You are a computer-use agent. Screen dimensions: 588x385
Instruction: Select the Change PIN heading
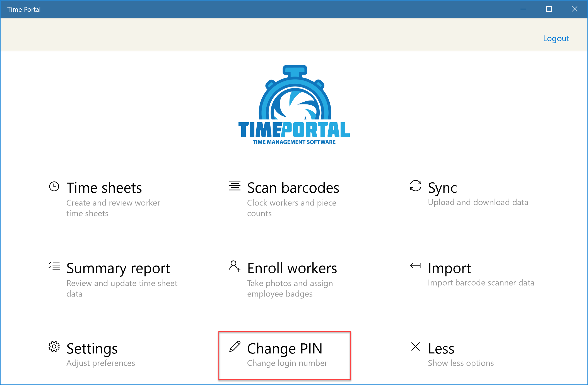pyautogui.click(x=285, y=349)
